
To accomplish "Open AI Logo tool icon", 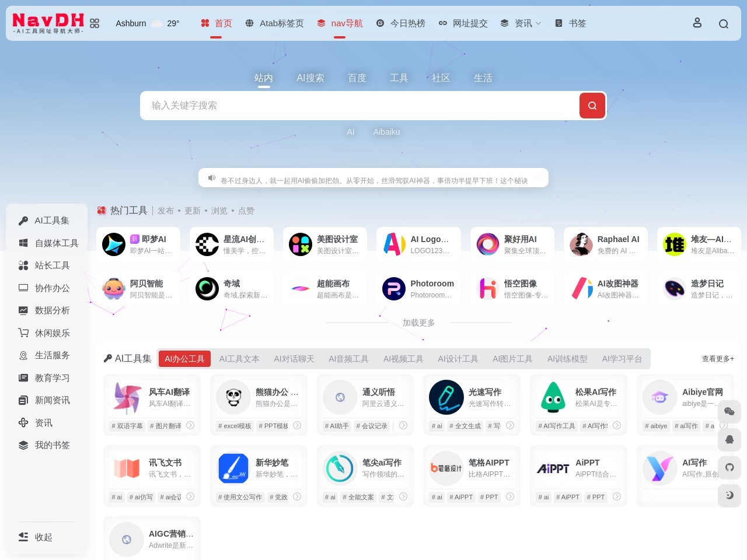I will 394,244.
